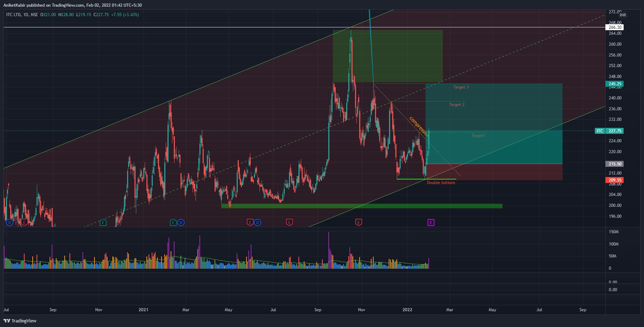
Task: Select the Double bottom annotation
Action: pyautogui.click(x=441, y=183)
